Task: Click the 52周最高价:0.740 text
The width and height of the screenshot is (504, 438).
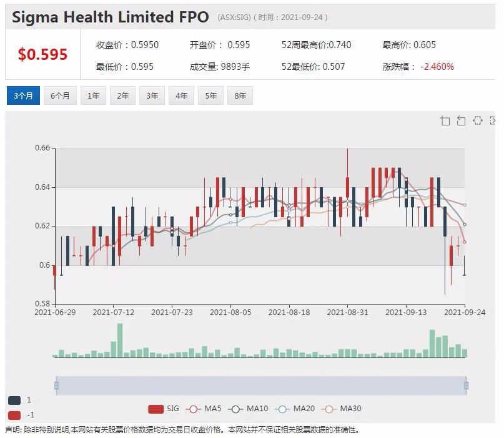Action: pos(316,45)
